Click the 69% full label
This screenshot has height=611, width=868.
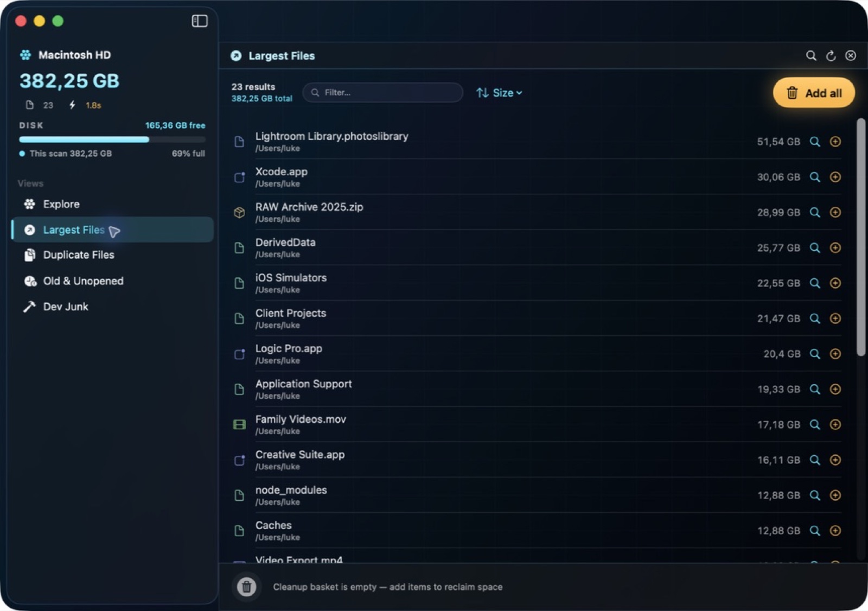(x=188, y=154)
